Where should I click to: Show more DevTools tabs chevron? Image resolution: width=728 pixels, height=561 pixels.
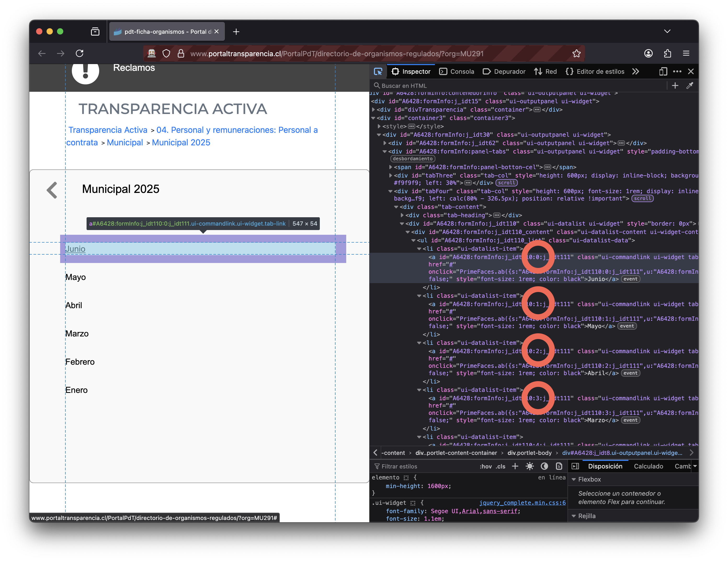636,71
